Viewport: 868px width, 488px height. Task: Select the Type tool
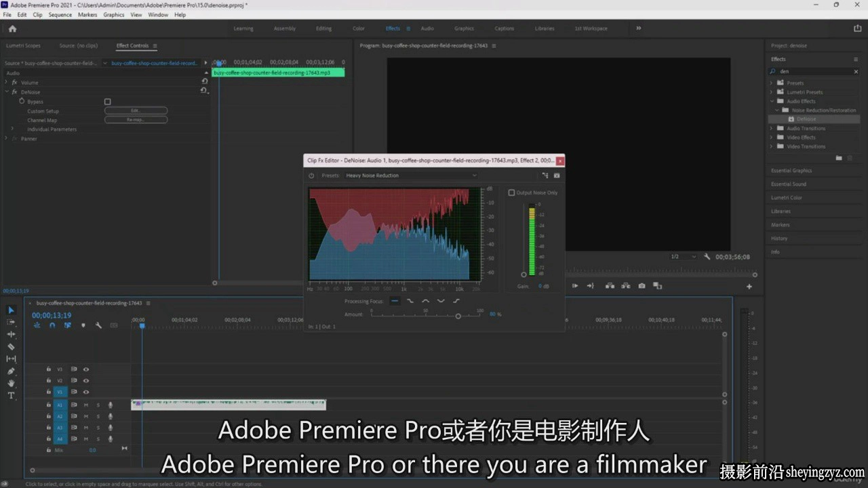tap(11, 395)
